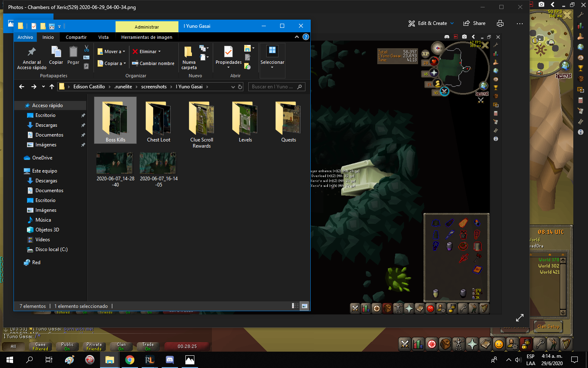
Task: Toggle Trade On chat button
Action: pos(148,347)
